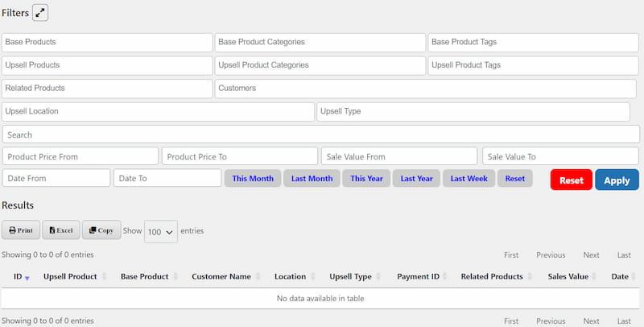Screen dimensions: 644x327
Task: Sort by Upsell Type column header
Action: coord(354,276)
